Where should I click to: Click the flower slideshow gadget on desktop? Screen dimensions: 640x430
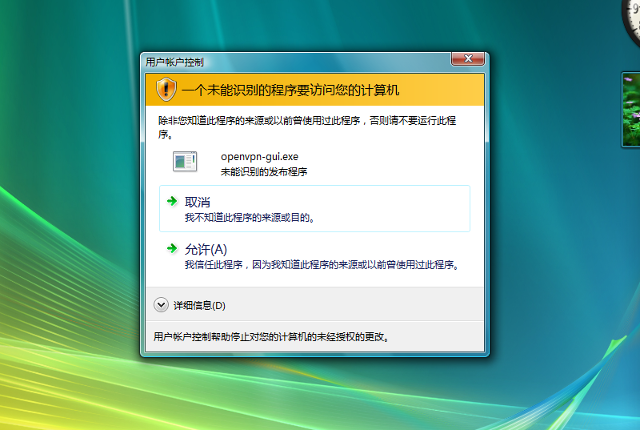pos(631,109)
